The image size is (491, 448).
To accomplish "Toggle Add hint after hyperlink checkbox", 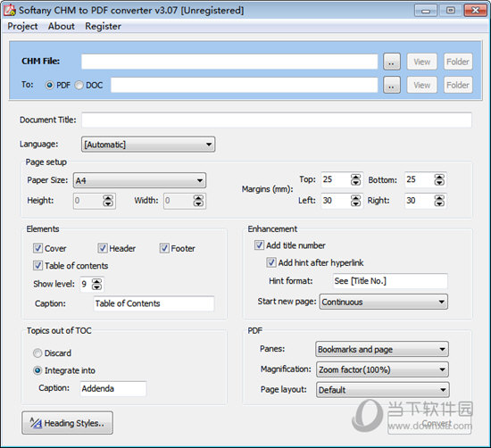I will tap(271, 262).
